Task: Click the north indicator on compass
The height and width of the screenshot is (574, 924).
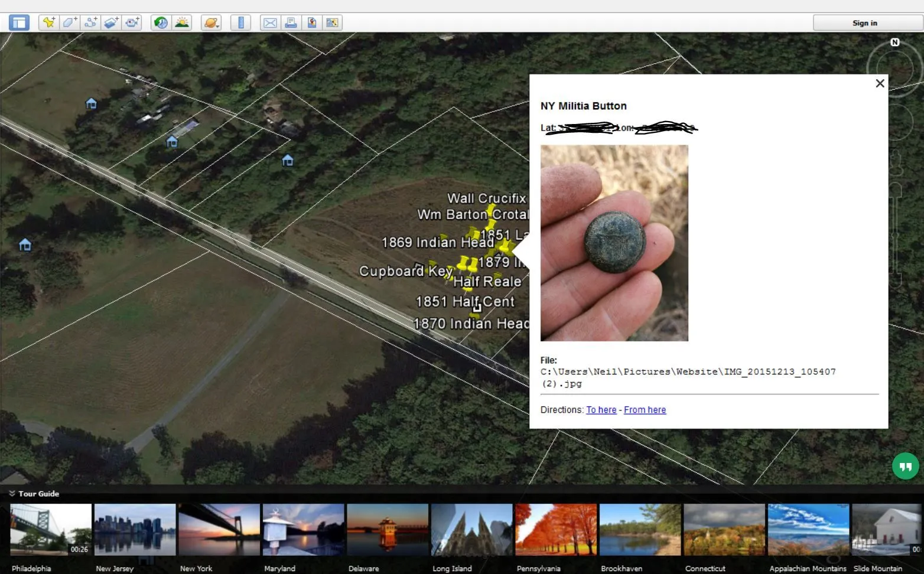Action: (895, 43)
